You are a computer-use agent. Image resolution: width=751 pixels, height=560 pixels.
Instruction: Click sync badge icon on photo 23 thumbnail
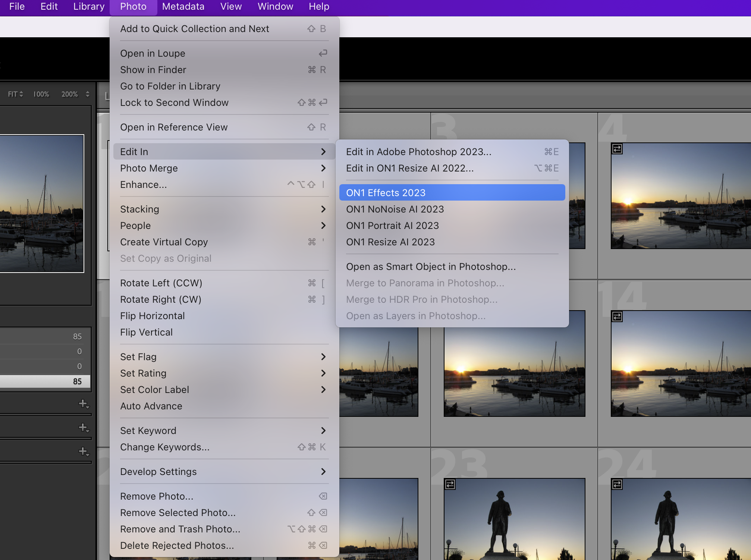coord(450,484)
